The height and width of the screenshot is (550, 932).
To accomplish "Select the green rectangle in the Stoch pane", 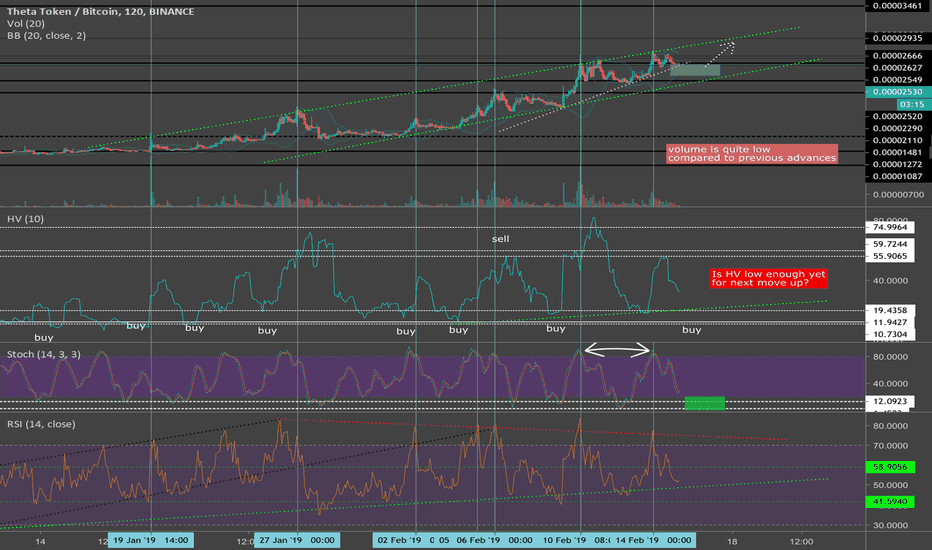I will [705, 403].
